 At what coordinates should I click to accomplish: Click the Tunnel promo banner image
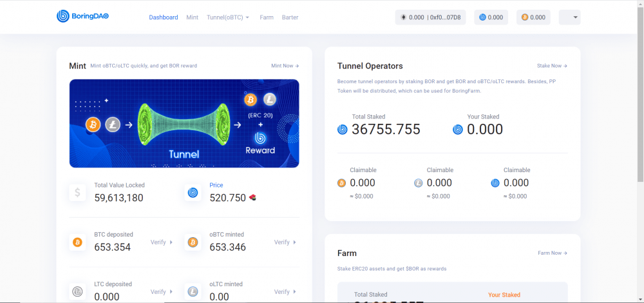point(184,123)
